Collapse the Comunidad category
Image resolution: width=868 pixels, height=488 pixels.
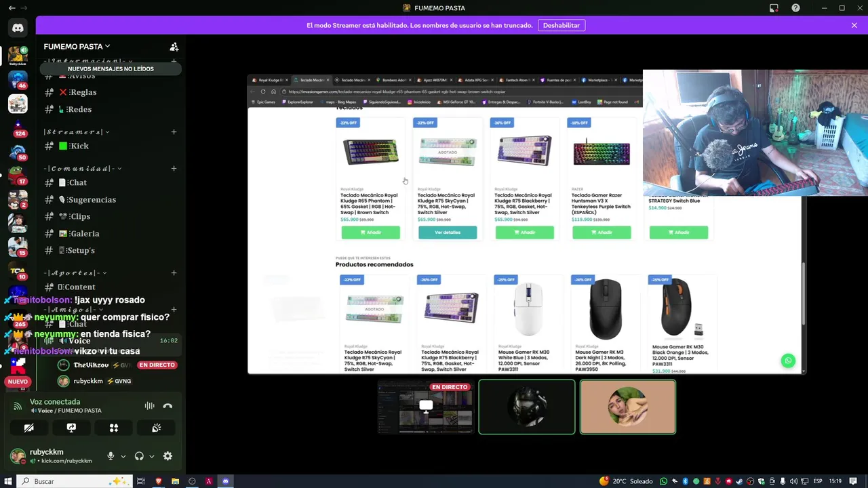pos(83,168)
